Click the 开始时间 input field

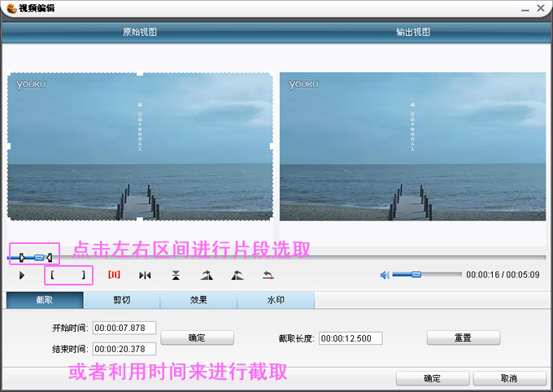pos(124,328)
